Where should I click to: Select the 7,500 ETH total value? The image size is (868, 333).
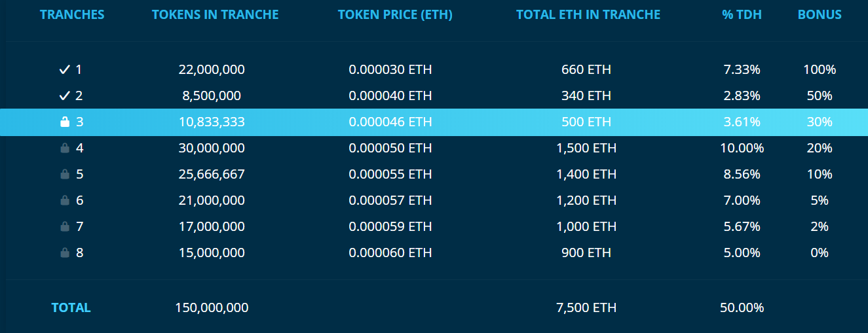click(586, 307)
